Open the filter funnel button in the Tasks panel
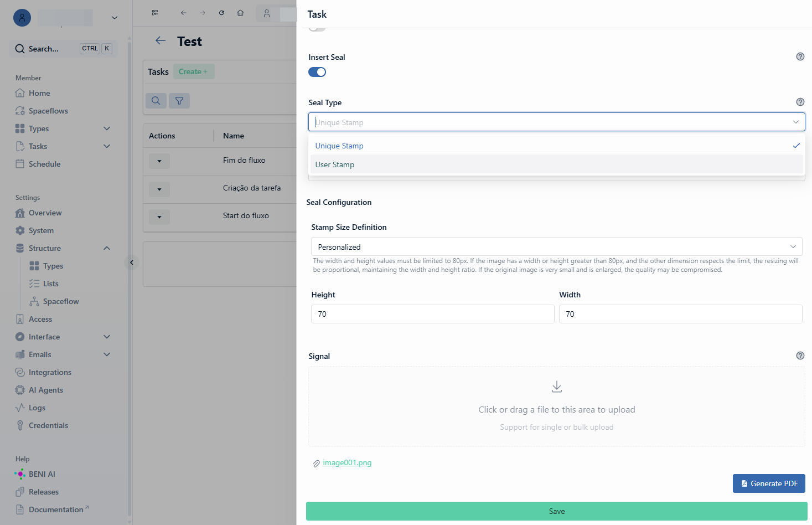The height and width of the screenshot is (525, 812). [x=179, y=100]
